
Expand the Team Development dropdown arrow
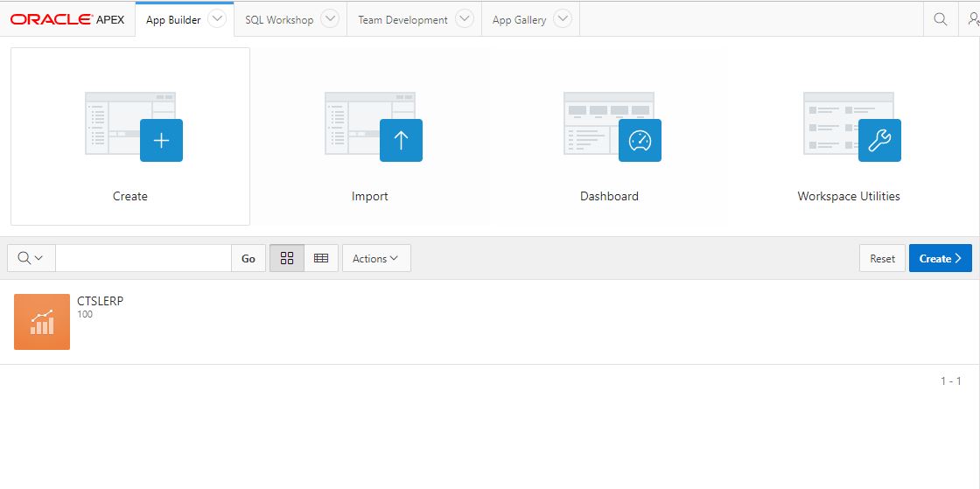(465, 19)
